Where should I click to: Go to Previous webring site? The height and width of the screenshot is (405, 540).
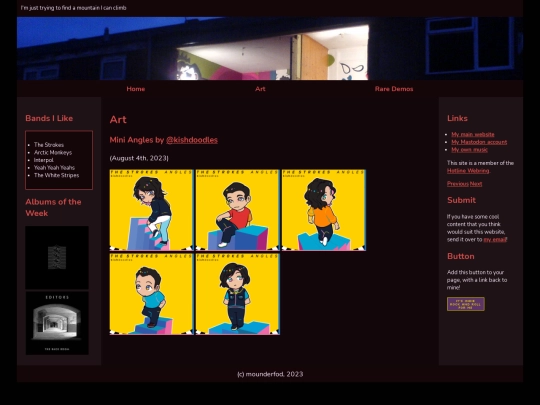tap(458, 184)
